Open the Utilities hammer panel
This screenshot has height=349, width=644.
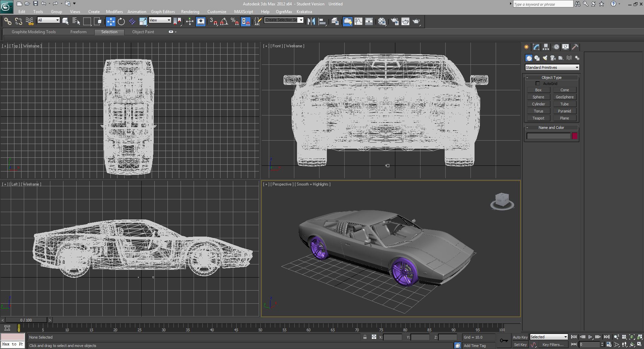coord(575,47)
